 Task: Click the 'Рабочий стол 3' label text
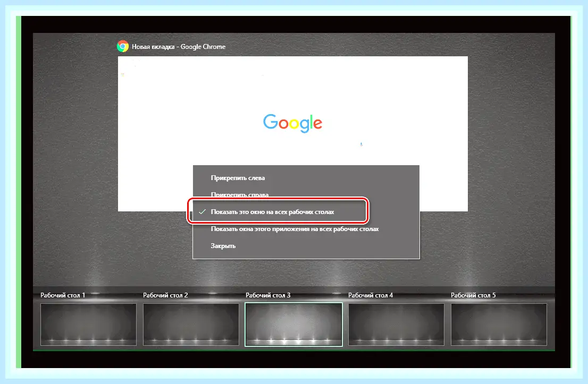(x=268, y=295)
